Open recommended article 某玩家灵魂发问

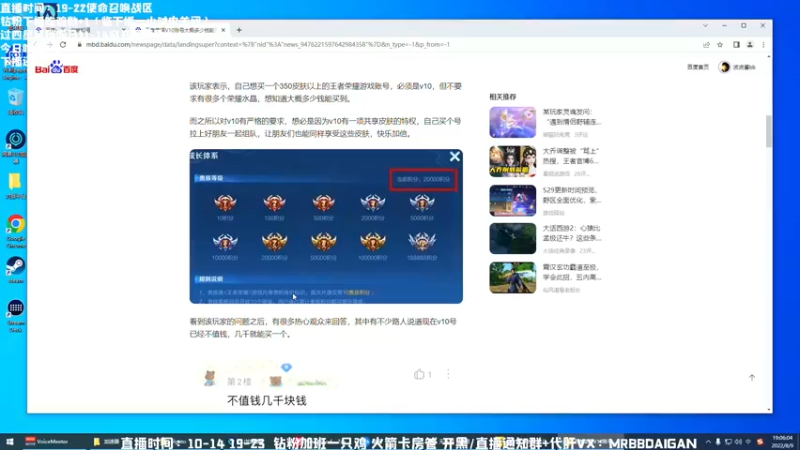tap(571, 117)
